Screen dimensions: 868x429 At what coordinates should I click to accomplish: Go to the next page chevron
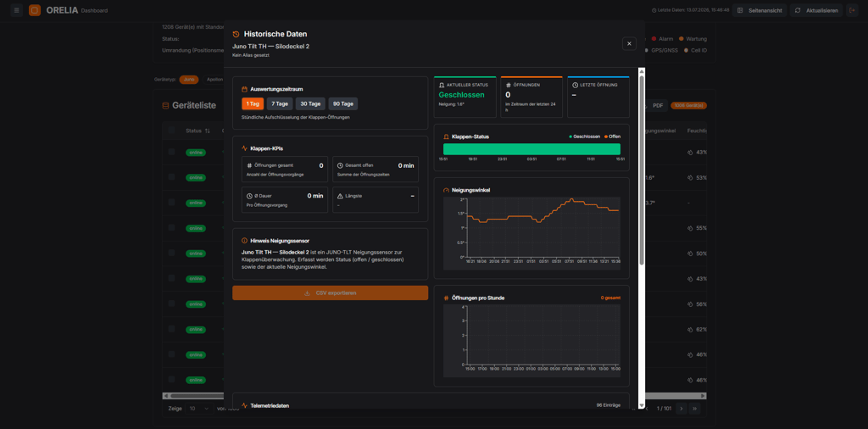tap(682, 409)
